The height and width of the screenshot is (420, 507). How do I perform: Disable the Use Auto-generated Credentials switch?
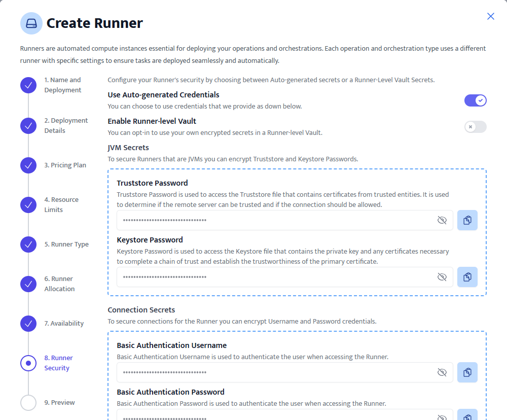475,100
